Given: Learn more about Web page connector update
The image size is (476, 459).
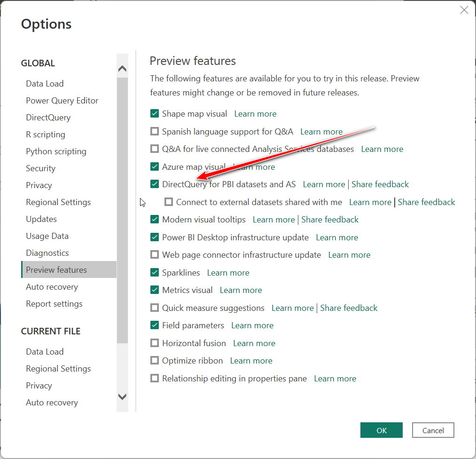Looking at the screenshot, I should click(350, 254).
